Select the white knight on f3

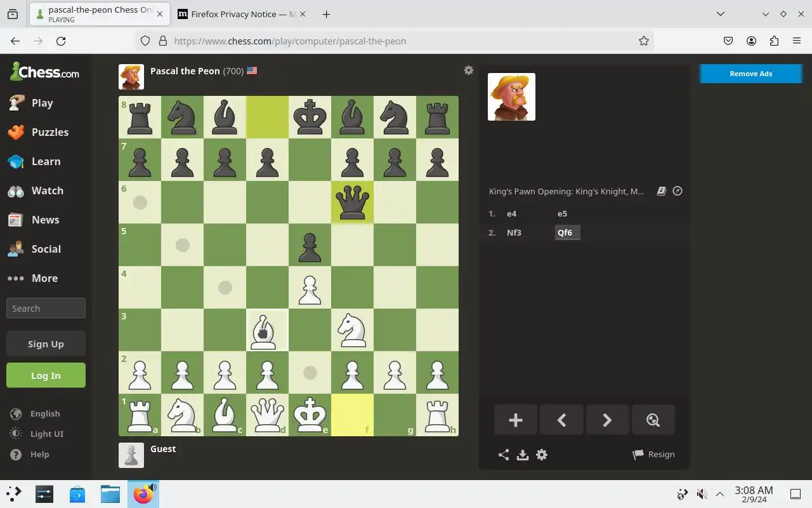pos(352,330)
